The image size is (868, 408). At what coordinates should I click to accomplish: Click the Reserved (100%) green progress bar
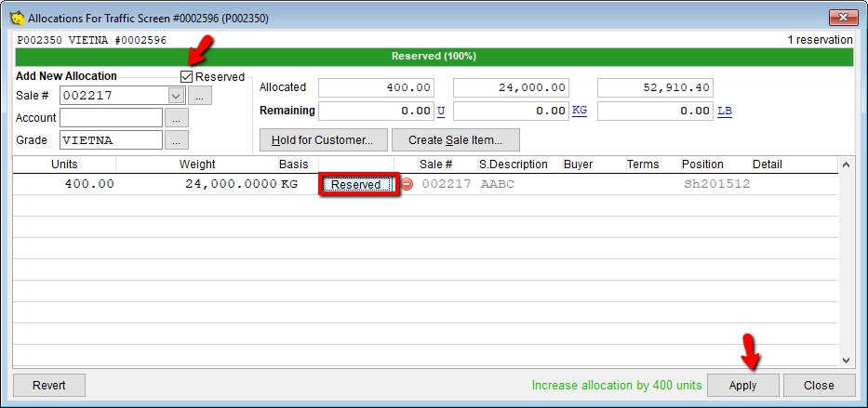pos(434,57)
